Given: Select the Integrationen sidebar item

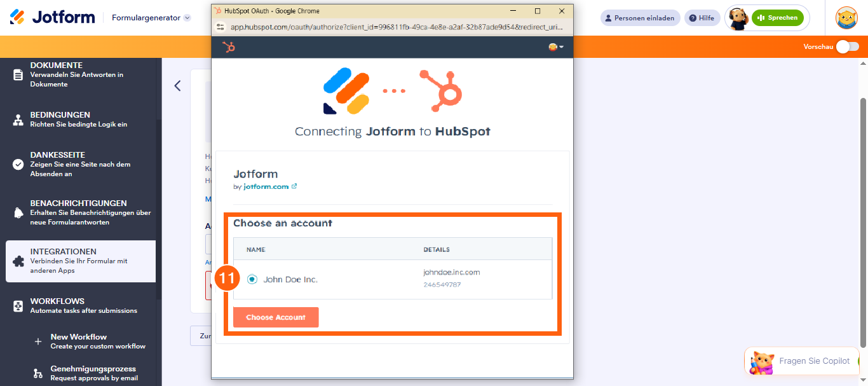Looking at the screenshot, I should tap(81, 261).
